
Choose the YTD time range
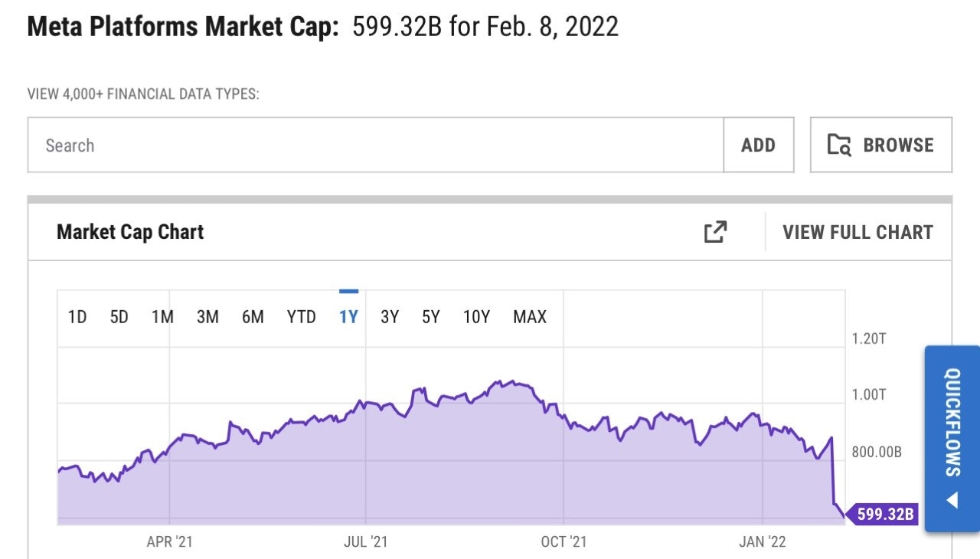pos(301,317)
